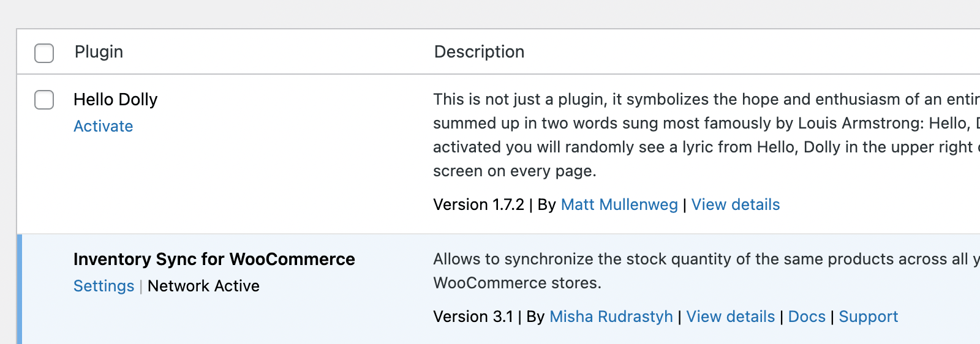This screenshot has width=980, height=344.
Task: Click the Version 3.1 text
Action: point(473,316)
